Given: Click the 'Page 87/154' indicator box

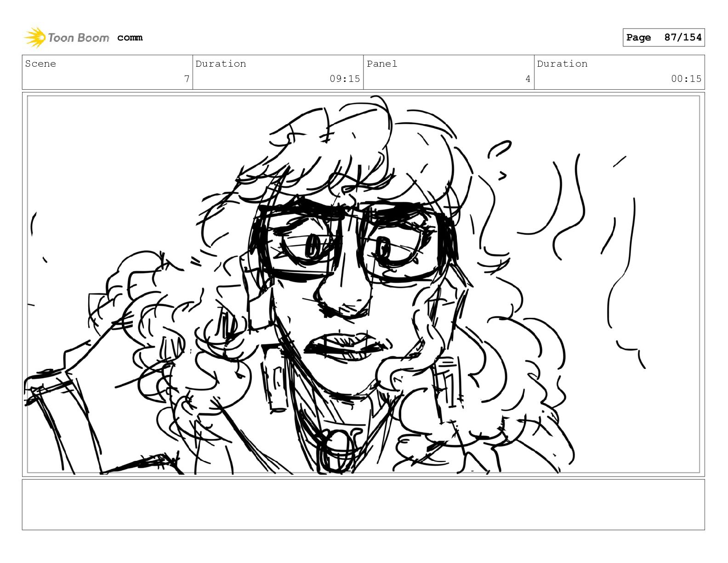Looking at the screenshot, I should pos(664,37).
